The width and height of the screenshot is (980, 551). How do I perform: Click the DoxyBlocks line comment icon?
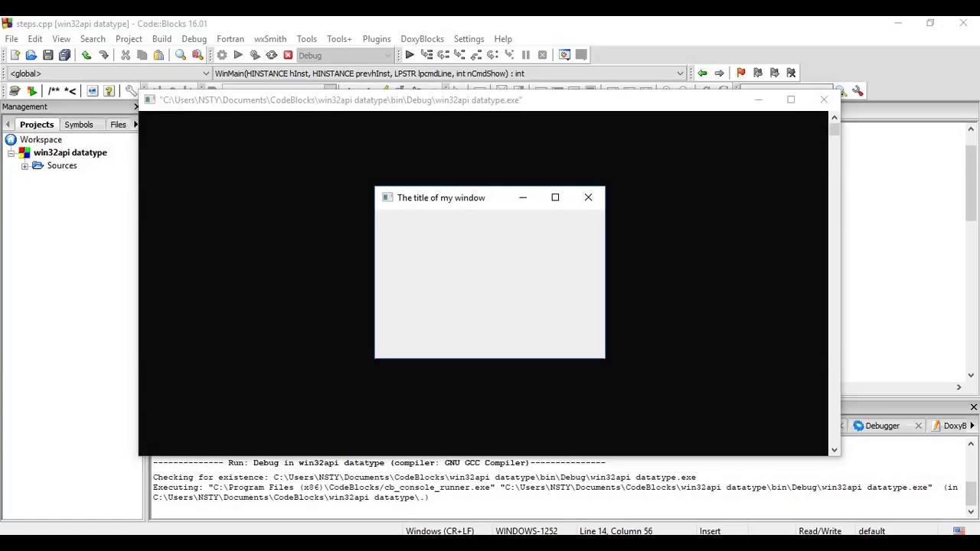[70, 91]
